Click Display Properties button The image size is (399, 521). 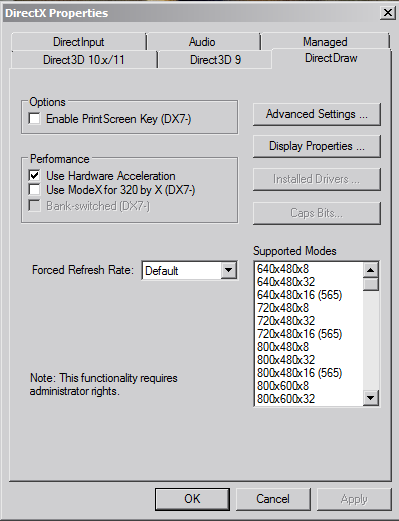coord(317,146)
